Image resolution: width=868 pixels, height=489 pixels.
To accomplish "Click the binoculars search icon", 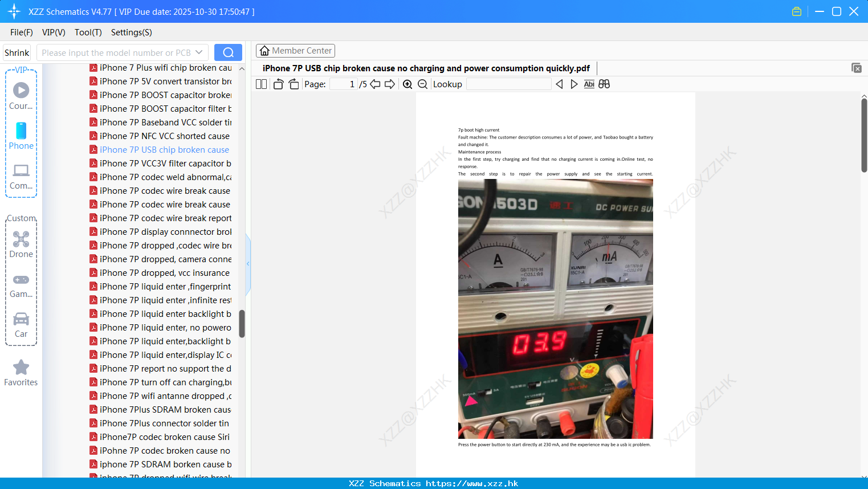I will pyautogui.click(x=604, y=84).
